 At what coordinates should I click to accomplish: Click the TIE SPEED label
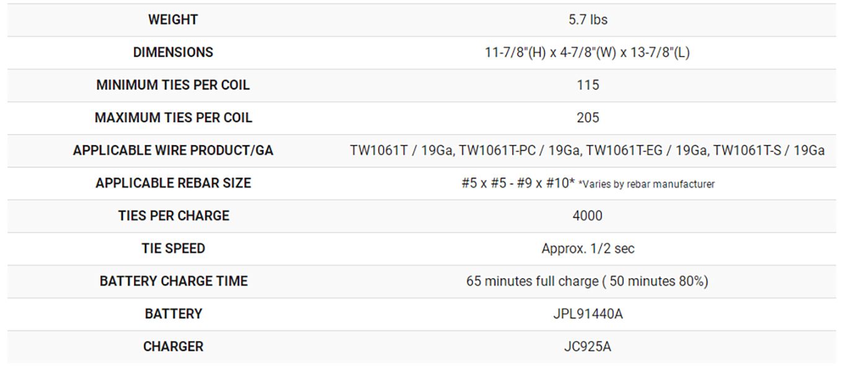[173, 249]
